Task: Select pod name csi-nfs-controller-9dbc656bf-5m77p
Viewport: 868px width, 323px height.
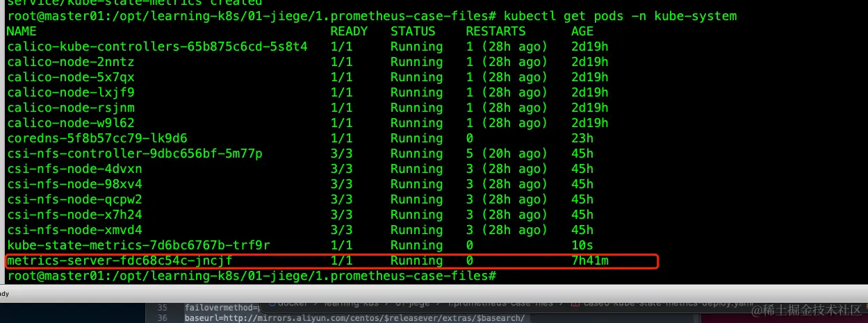Action: pos(134,154)
